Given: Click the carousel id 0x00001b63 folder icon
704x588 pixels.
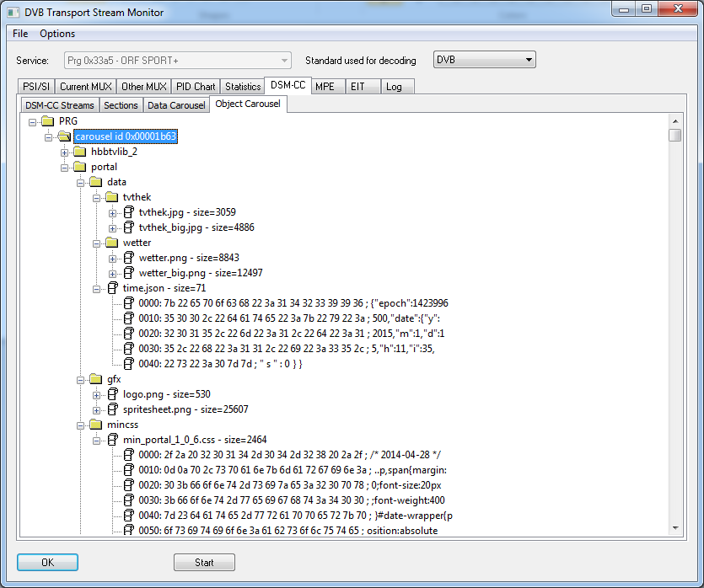Looking at the screenshot, I should (64, 136).
